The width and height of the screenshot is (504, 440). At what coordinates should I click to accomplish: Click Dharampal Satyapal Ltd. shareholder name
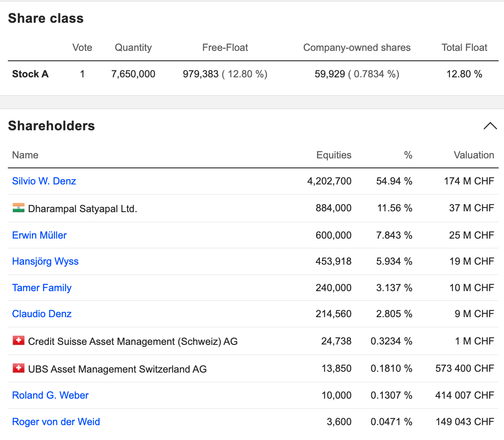(x=82, y=209)
